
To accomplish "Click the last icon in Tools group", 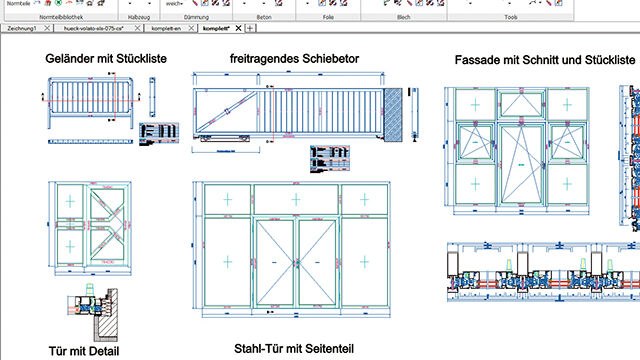I will [x=559, y=3].
